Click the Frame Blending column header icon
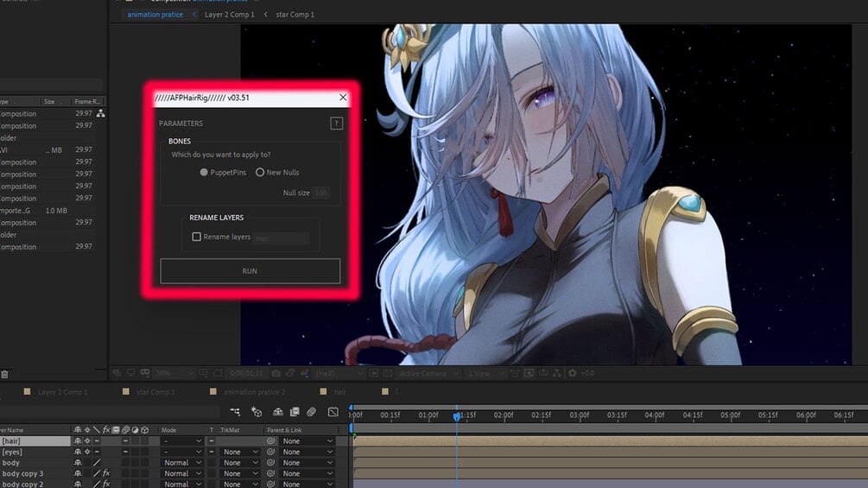 [116, 430]
